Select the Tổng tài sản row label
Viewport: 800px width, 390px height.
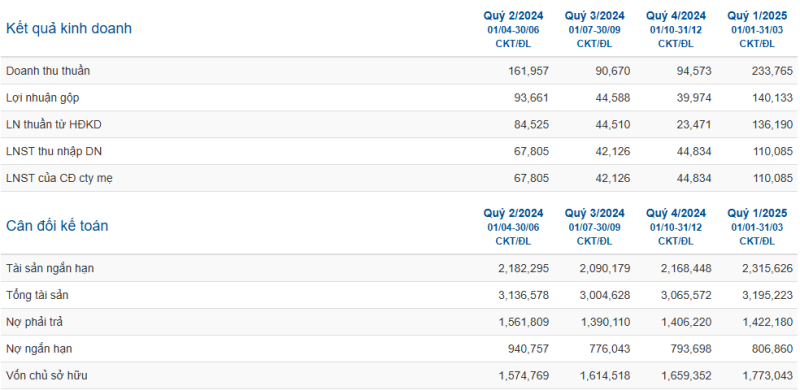click(x=37, y=295)
